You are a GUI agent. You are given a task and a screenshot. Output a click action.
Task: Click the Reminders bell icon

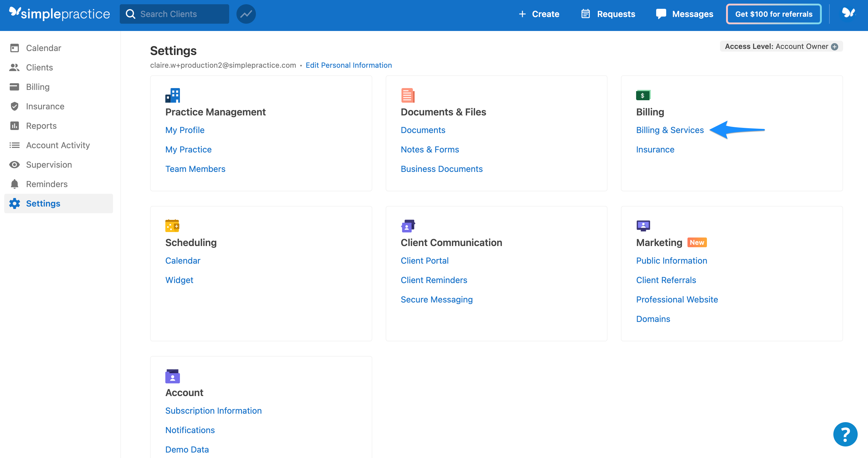click(15, 184)
